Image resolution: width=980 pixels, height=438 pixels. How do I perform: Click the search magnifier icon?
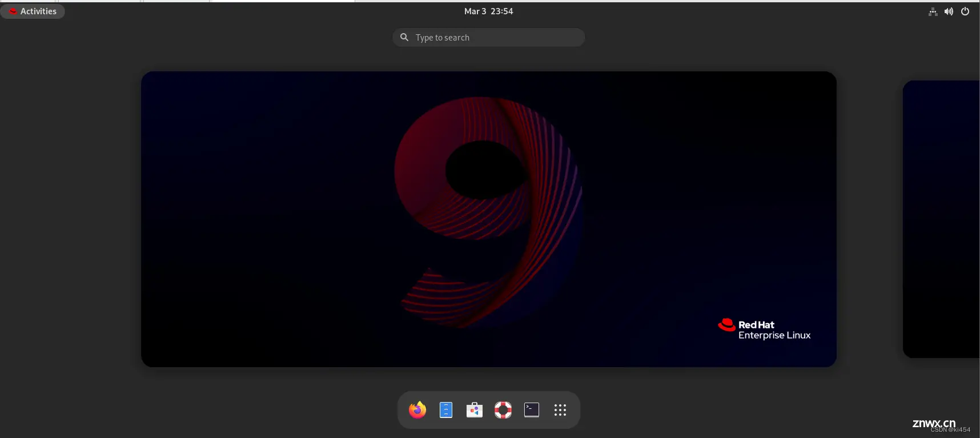click(404, 37)
